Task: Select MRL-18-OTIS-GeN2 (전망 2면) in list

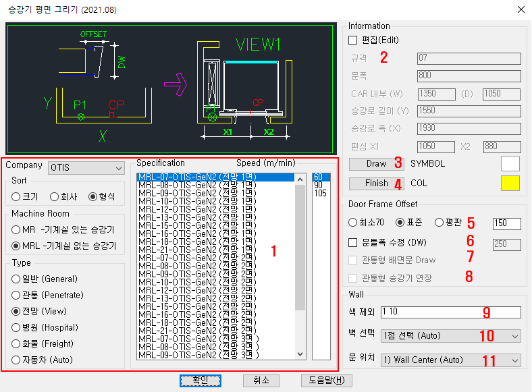Action: pyautogui.click(x=216, y=323)
